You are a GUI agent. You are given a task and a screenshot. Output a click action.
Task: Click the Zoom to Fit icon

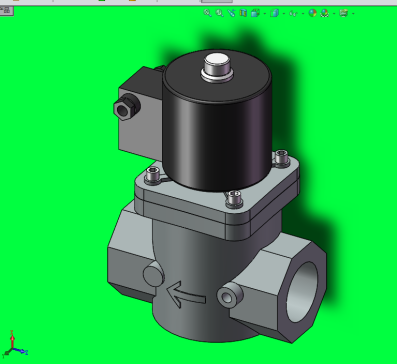coord(207,13)
